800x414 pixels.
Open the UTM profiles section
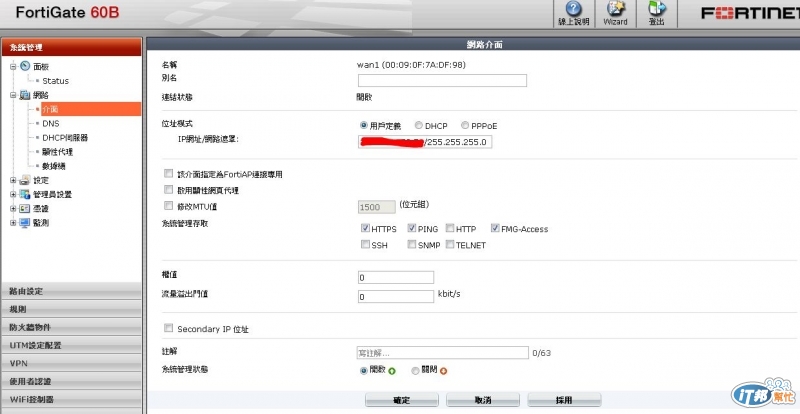[71, 345]
